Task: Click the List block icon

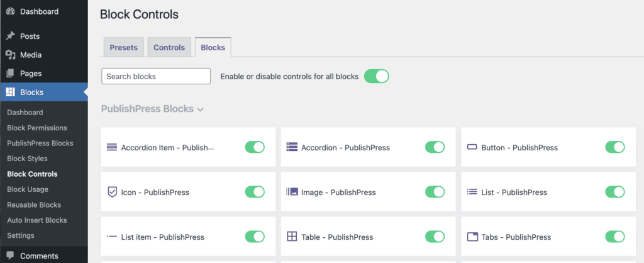Action: (x=472, y=192)
